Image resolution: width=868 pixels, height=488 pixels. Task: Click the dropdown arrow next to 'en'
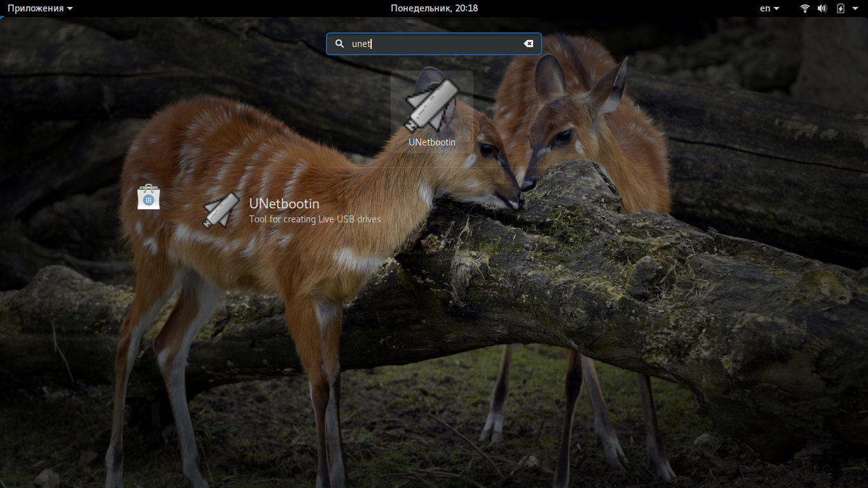point(776,9)
